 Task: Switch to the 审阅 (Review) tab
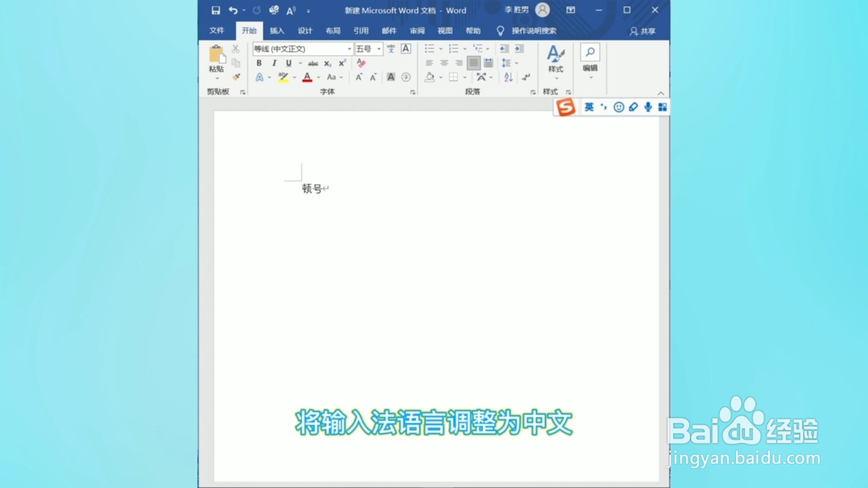(x=417, y=30)
